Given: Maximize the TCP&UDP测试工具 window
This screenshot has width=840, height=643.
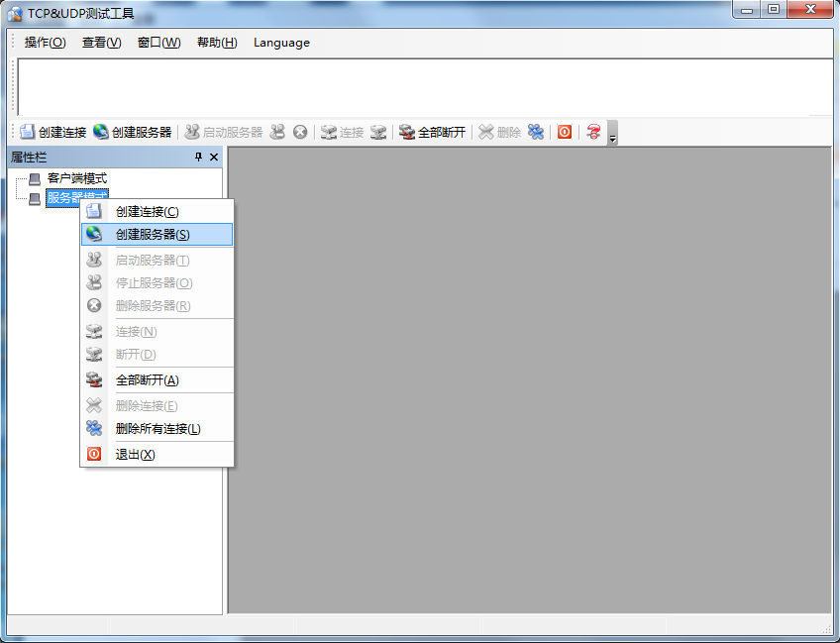Looking at the screenshot, I should point(774,10).
